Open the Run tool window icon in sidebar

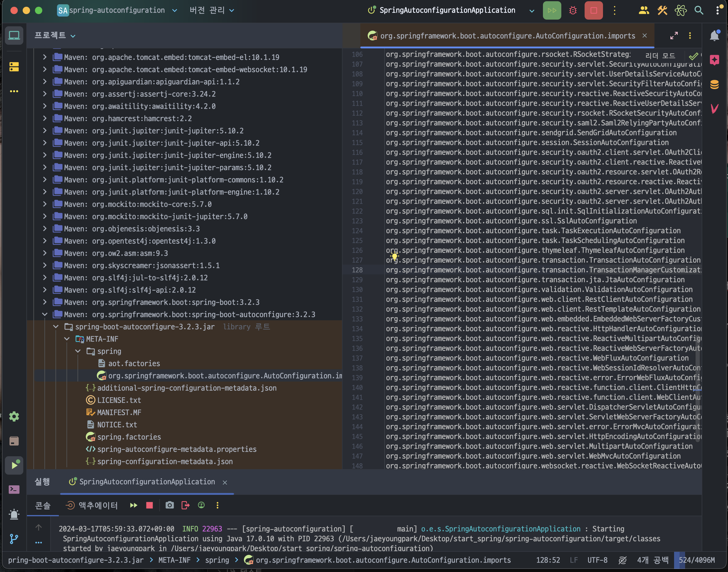point(14,465)
